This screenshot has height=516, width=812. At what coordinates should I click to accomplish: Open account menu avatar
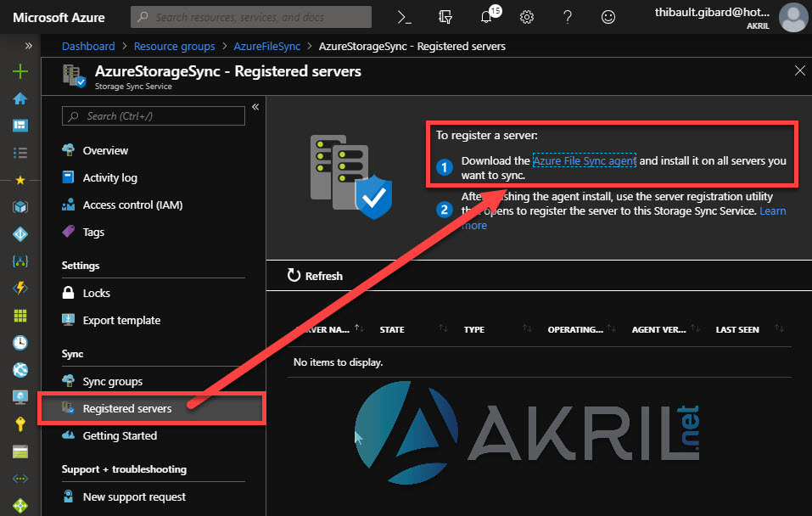tap(793, 17)
